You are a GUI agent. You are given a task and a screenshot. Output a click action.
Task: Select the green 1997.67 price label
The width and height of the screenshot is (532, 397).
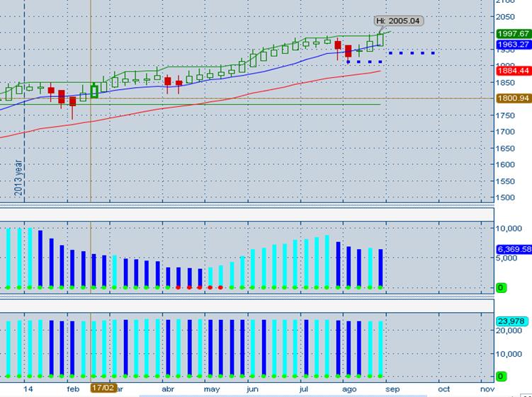514,33
